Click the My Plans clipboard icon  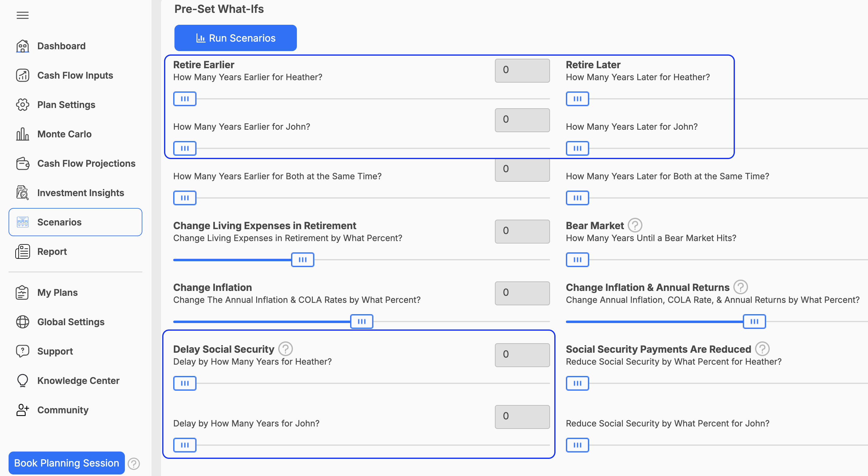(22, 292)
